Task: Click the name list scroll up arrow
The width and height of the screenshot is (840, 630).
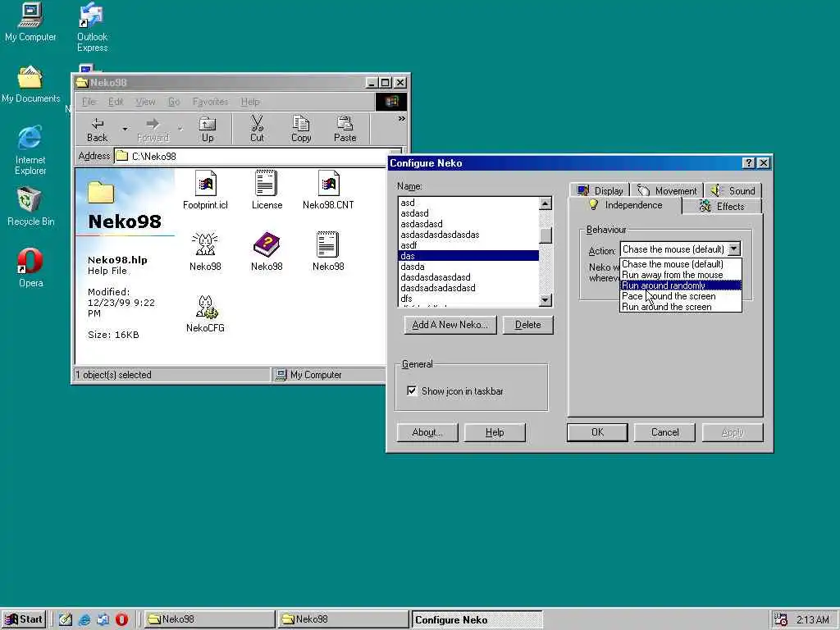Action: pos(546,203)
